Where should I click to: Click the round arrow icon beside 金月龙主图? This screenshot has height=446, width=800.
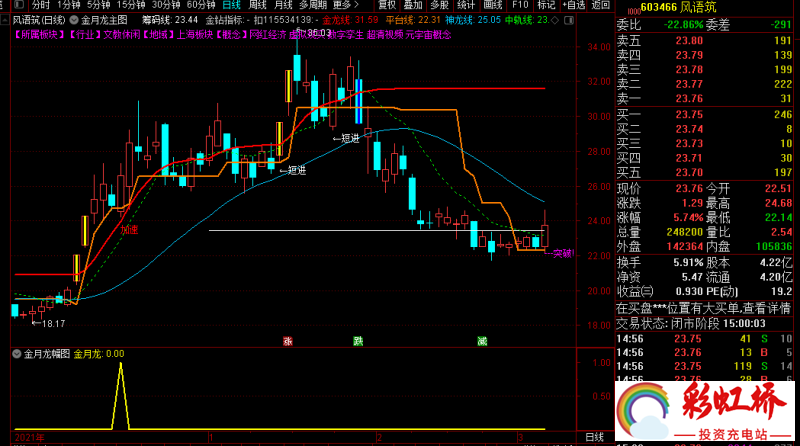74,19
